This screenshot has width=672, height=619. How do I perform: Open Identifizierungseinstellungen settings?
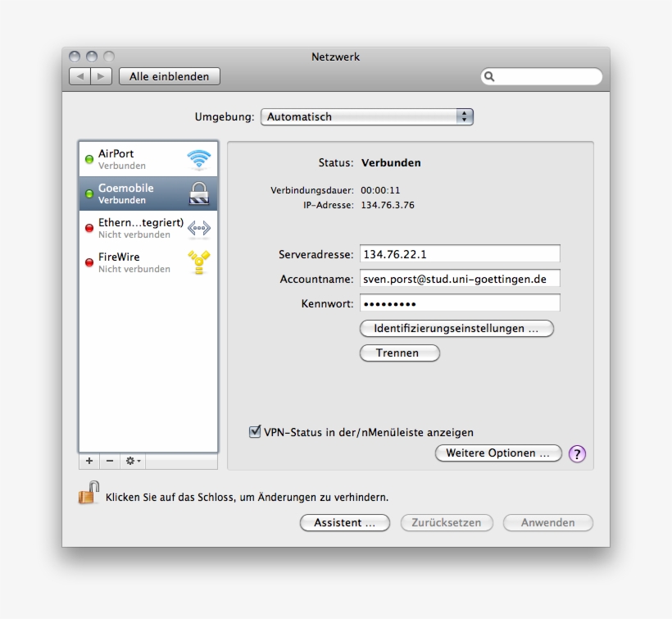point(456,328)
